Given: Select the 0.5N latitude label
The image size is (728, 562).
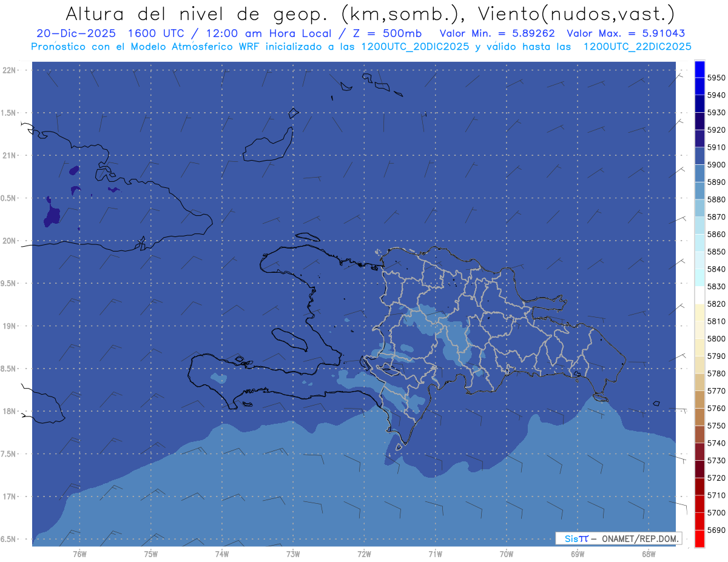Looking at the screenshot, I should (8, 198).
